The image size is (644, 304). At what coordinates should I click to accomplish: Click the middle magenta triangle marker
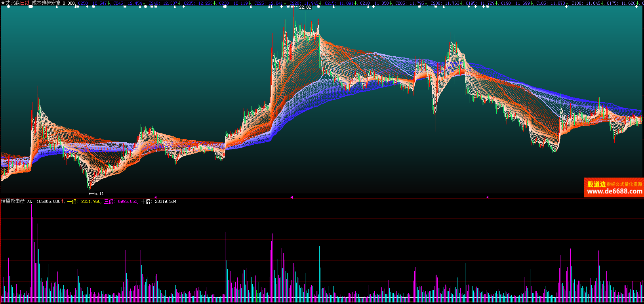[x=292, y=197]
